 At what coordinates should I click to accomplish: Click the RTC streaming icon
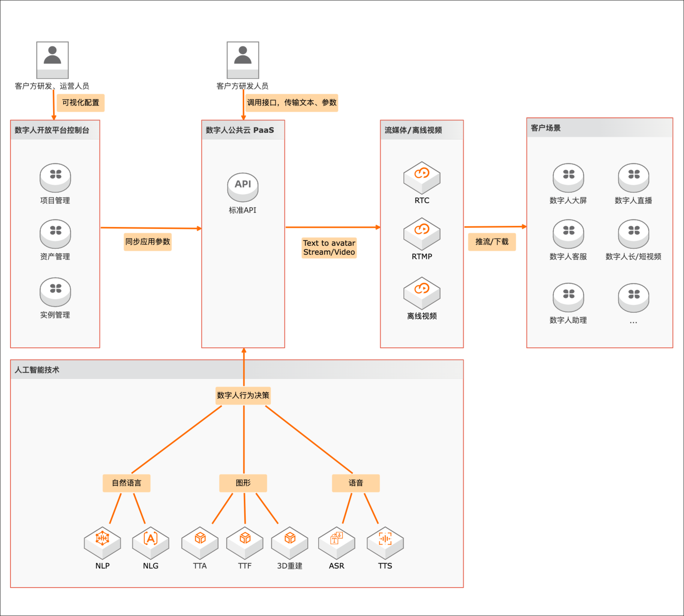coord(422,178)
